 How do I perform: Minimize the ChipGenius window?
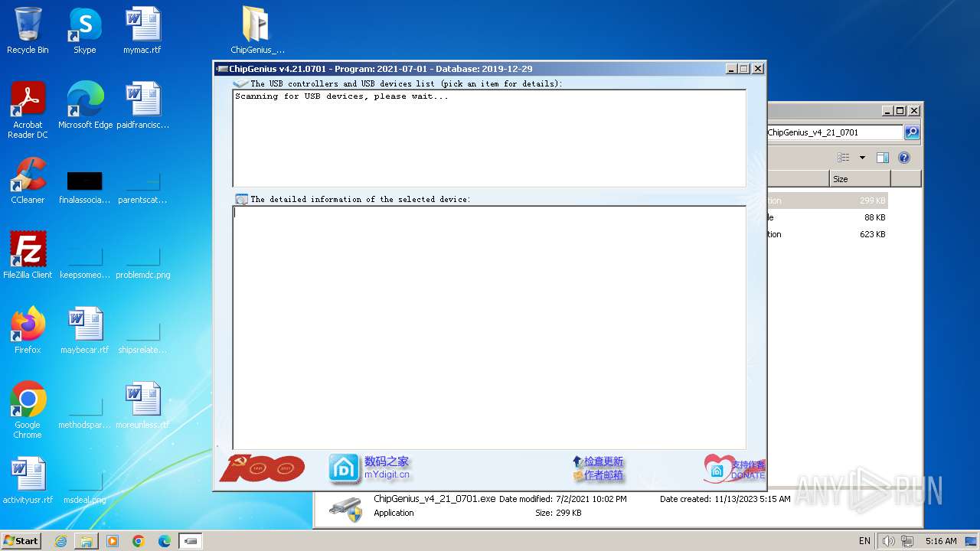(x=731, y=69)
